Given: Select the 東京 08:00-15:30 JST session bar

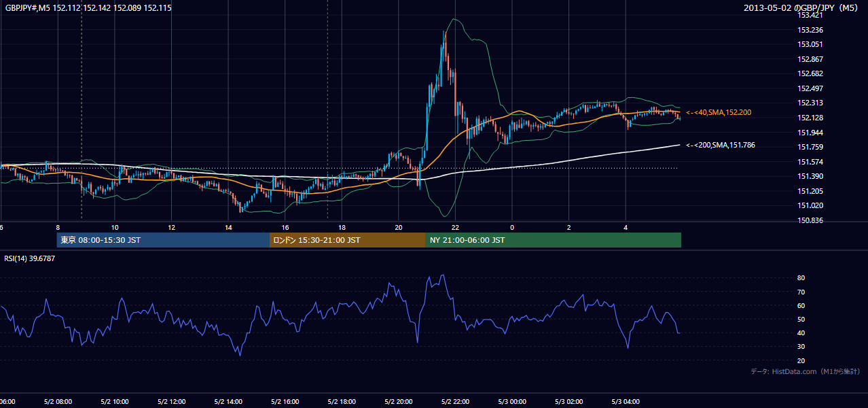Looking at the screenshot, I should [x=163, y=240].
